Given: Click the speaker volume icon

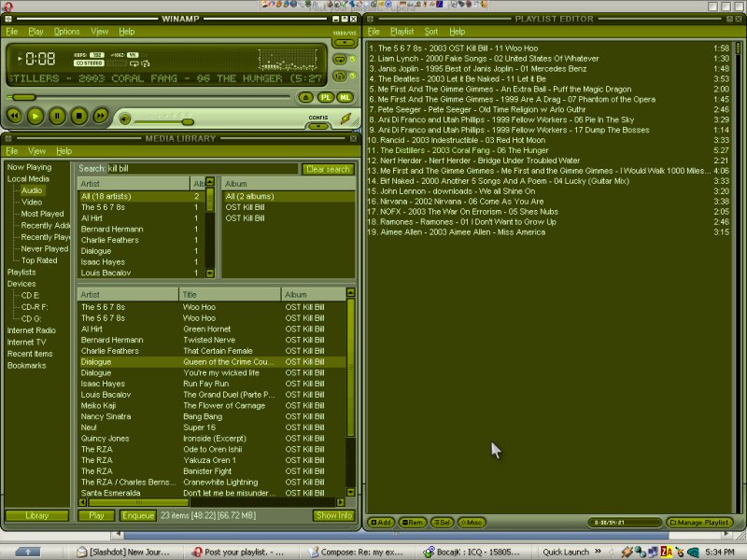Looking at the screenshot, I should coord(123,119).
